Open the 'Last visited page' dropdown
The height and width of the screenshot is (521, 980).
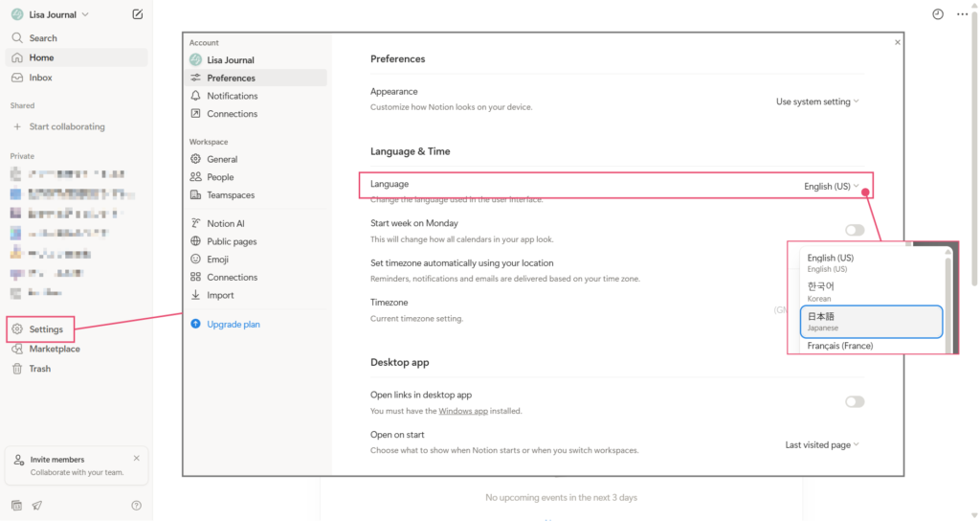tap(822, 444)
